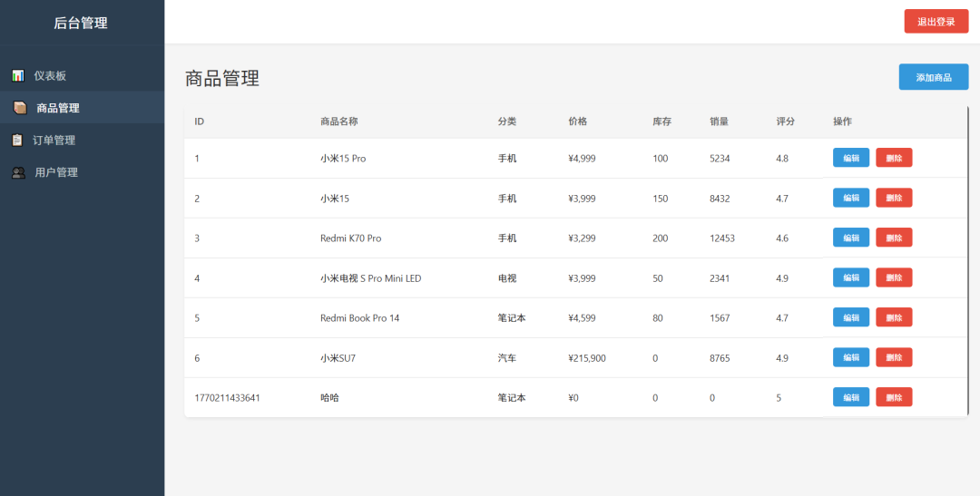Click the rating 4.8 cell
Viewport: 980px width, 496px height.
pos(782,158)
